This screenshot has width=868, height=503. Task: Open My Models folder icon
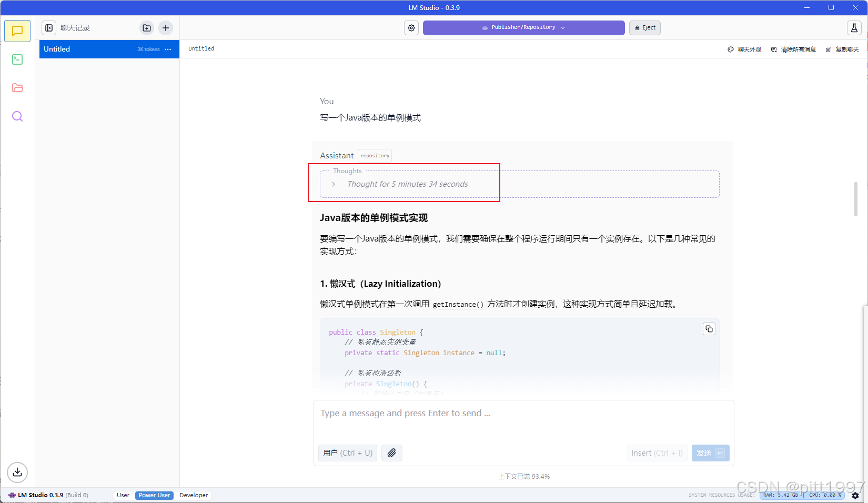[17, 88]
